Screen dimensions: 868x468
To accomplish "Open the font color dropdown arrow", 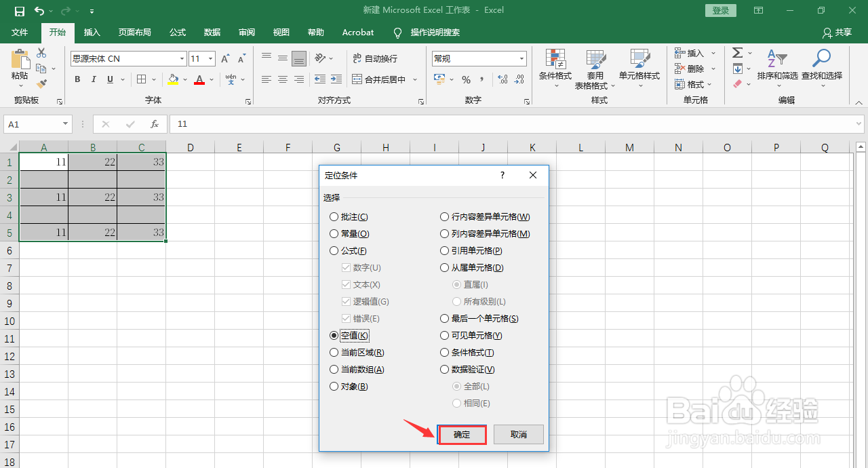I will point(212,79).
